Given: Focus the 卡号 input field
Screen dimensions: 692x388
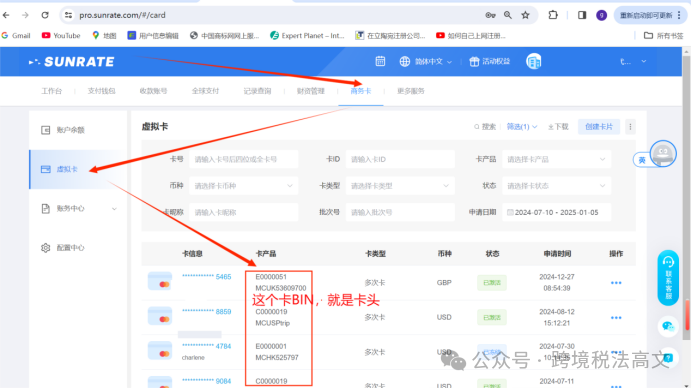Looking at the screenshot, I should click(x=244, y=159).
